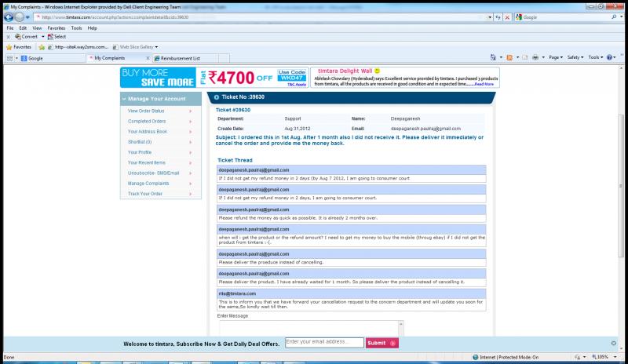Open Manage Complaints
628x364 pixels.
[x=148, y=184]
